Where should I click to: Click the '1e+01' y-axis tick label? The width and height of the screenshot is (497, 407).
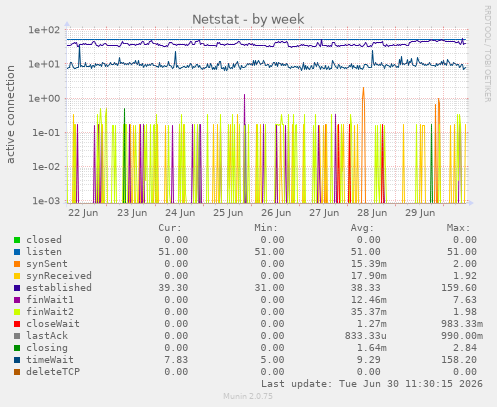click(x=44, y=64)
